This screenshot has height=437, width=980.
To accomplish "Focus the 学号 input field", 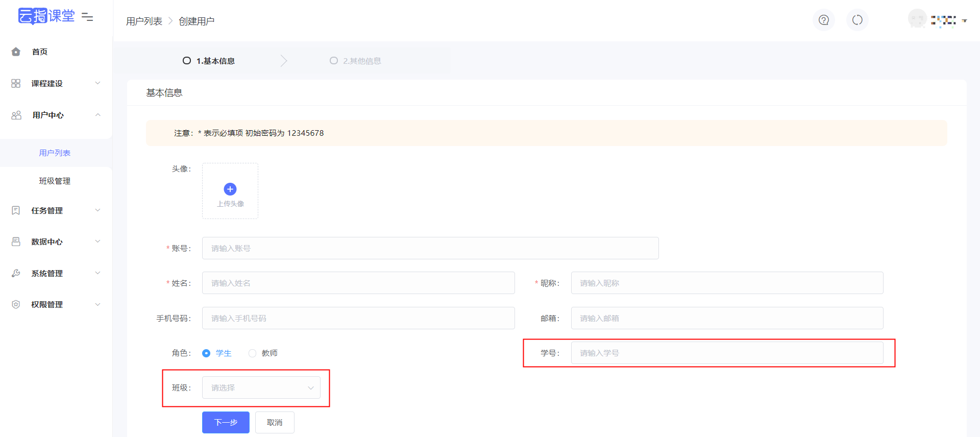I will (727, 353).
